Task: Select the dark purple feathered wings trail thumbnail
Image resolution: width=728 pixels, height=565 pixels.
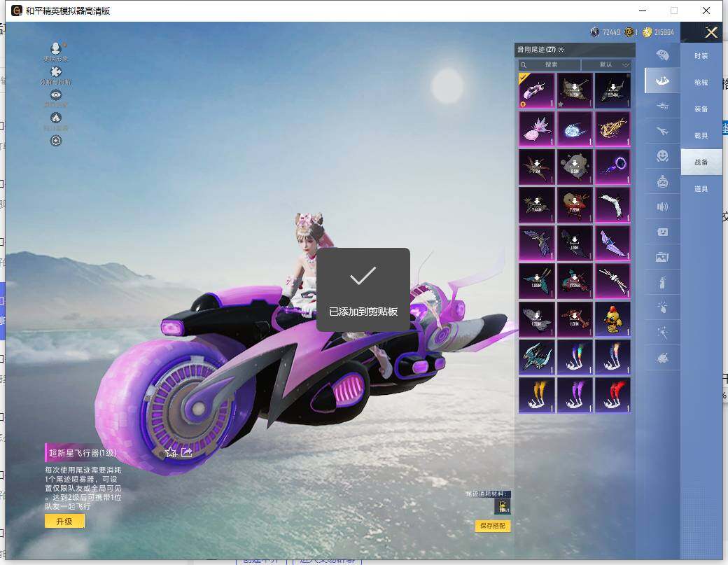Action: [537, 243]
